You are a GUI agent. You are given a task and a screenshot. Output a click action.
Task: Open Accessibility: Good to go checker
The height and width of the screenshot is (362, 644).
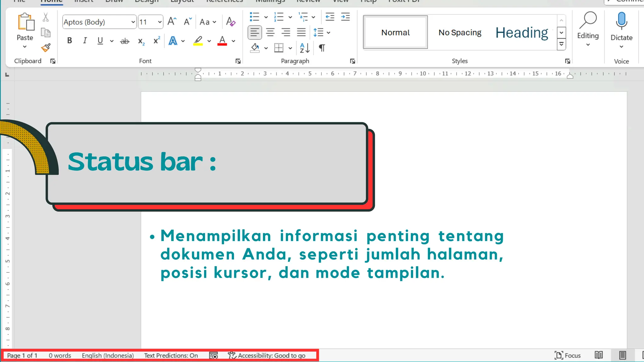coord(267,355)
